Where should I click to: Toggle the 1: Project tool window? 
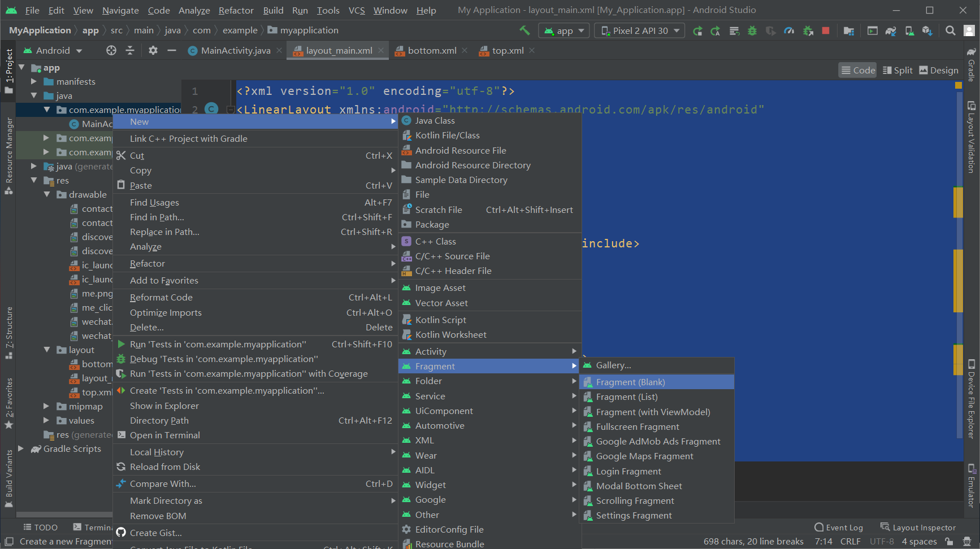[9, 71]
